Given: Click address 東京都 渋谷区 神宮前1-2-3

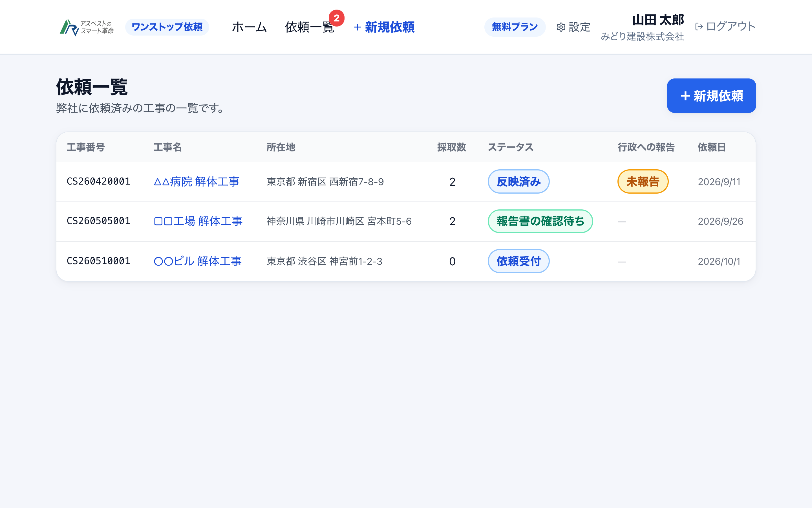Looking at the screenshot, I should click(x=324, y=261).
